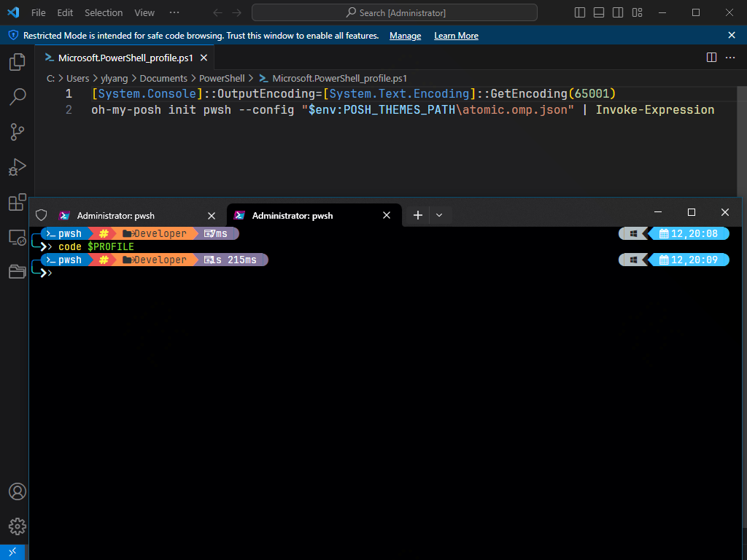This screenshot has height=560, width=747.
Task: Split the editor using the split icon
Action: point(711,57)
